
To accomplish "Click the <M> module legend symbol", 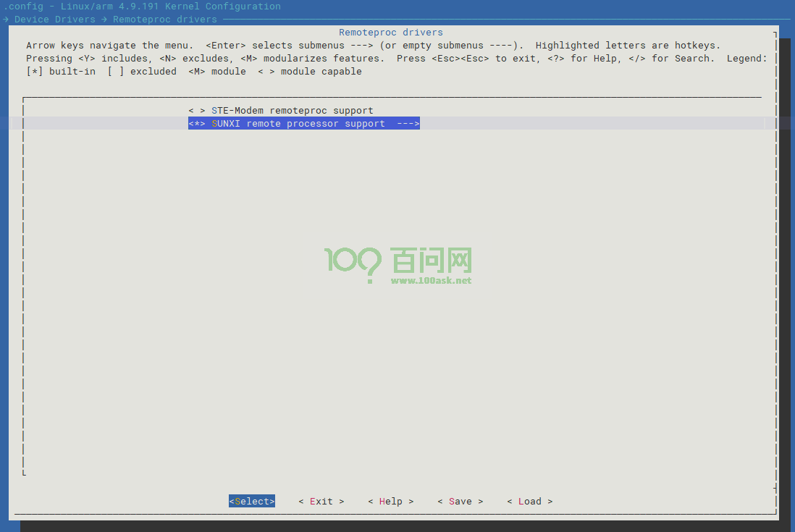I will [x=197, y=72].
